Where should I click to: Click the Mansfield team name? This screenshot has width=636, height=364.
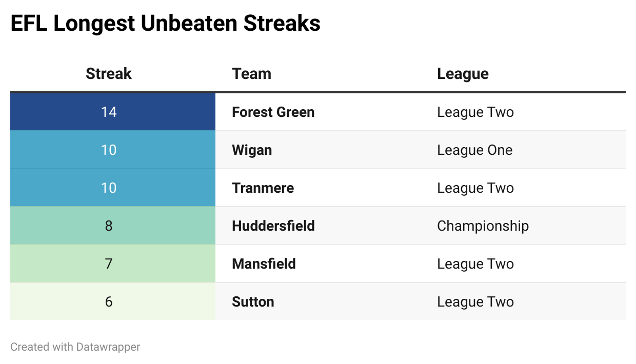click(x=264, y=264)
